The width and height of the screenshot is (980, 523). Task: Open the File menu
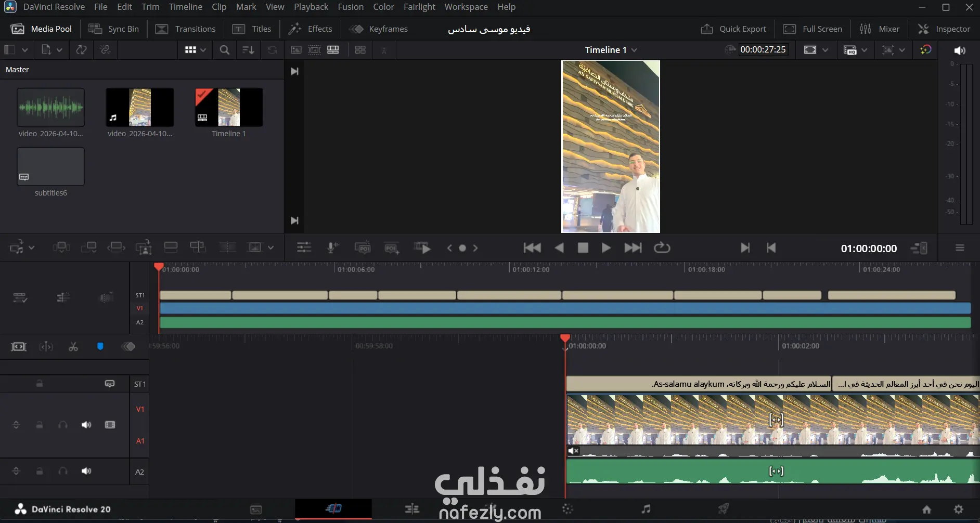click(101, 7)
